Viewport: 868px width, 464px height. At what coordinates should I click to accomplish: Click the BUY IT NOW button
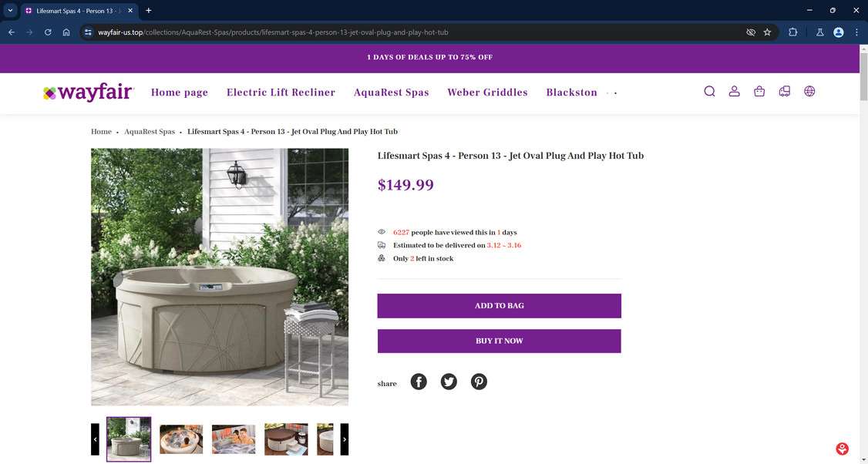(x=500, y=341)
